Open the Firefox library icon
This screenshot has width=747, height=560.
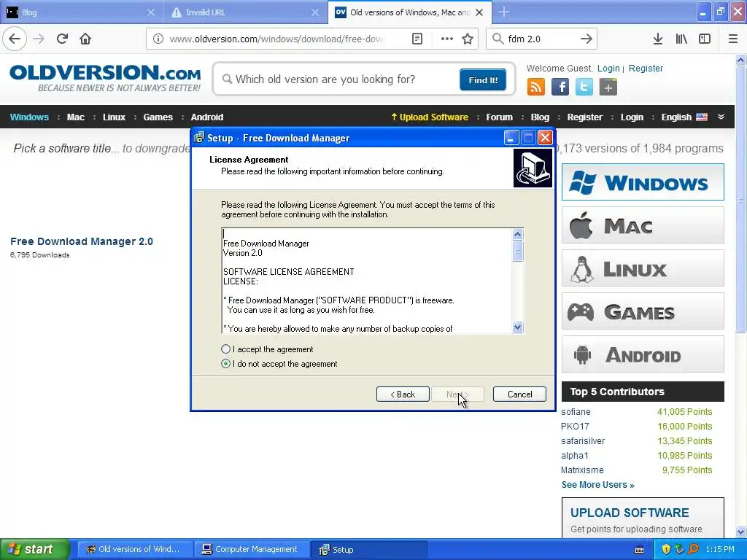[x=681, y=39]
